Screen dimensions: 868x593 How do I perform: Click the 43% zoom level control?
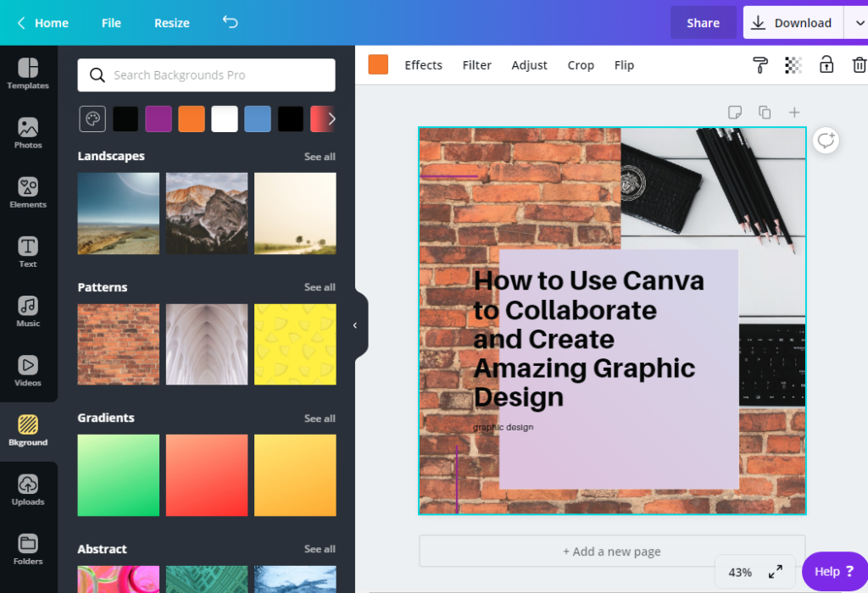[x=739, y=572]
